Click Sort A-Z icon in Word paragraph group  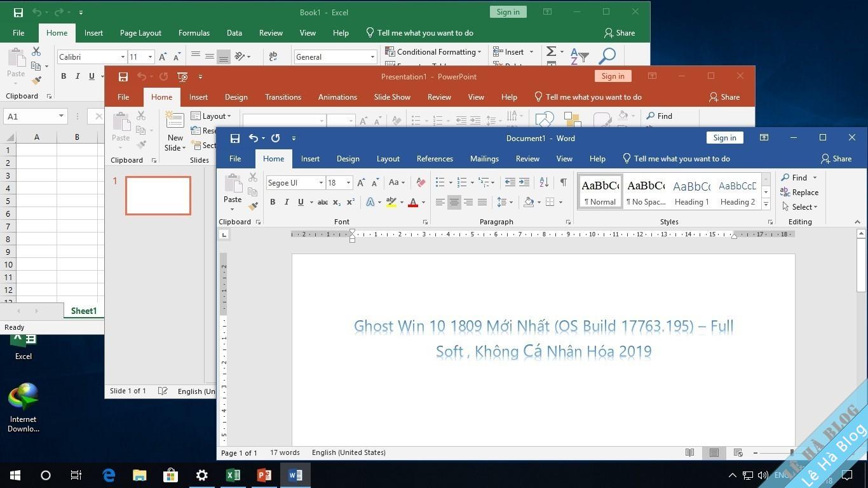coord(544,182)
